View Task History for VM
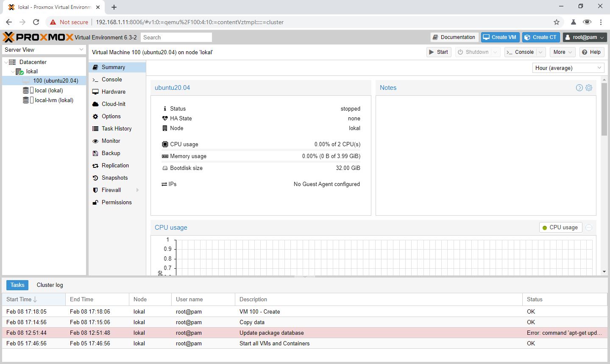The image size is (610, 364). click(117, 128)
